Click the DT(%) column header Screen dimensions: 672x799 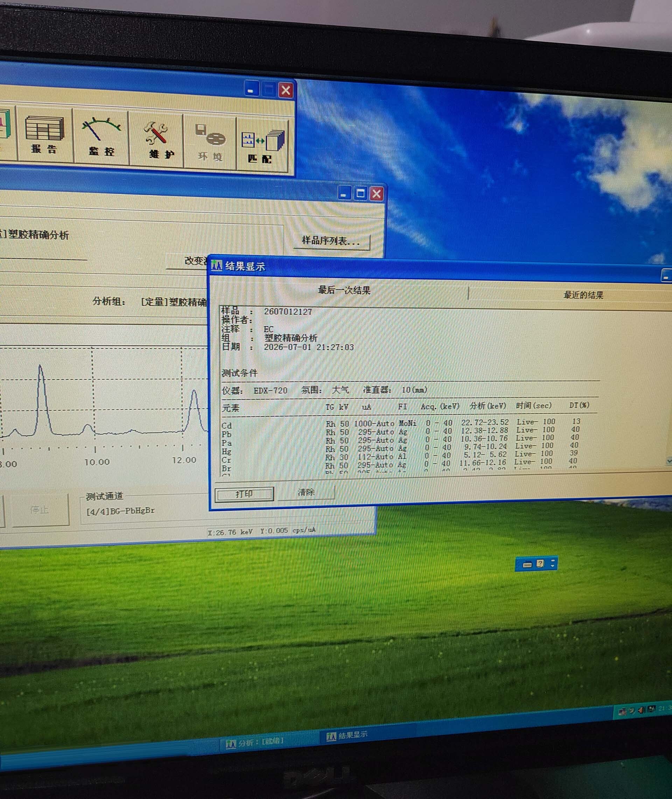tap(579, 405)
